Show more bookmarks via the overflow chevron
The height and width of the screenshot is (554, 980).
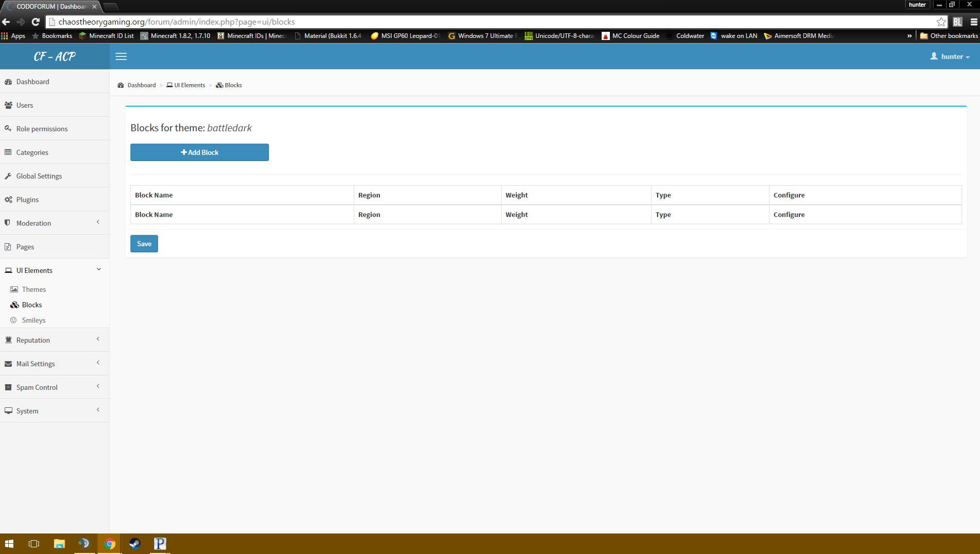[x=909, y=36]
